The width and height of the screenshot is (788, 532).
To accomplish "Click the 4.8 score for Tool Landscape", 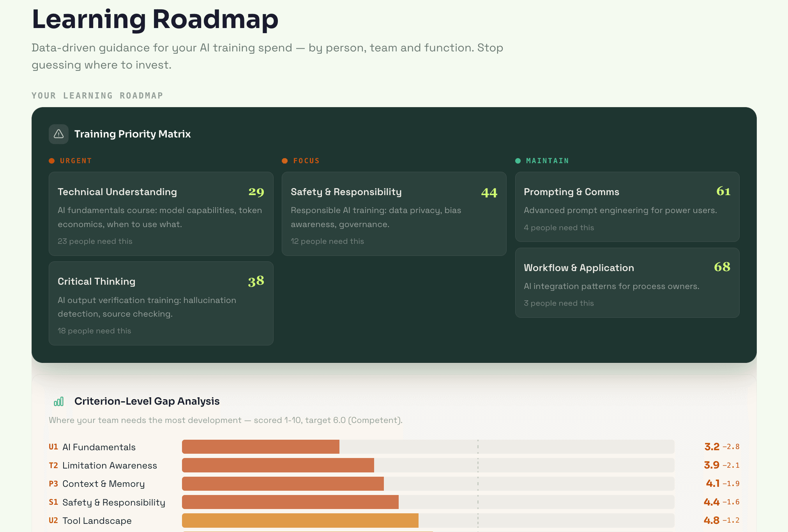I will pos(712,520).
